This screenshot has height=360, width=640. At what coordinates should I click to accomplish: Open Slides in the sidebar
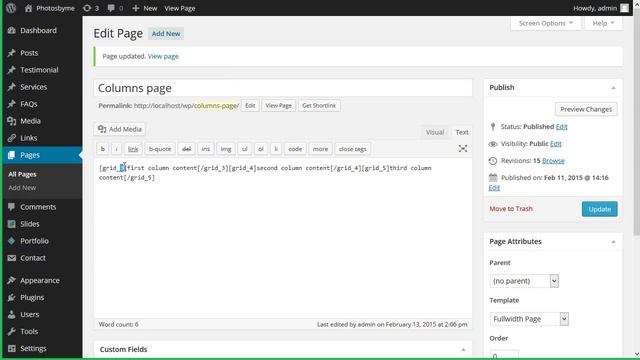pos(30,224)
